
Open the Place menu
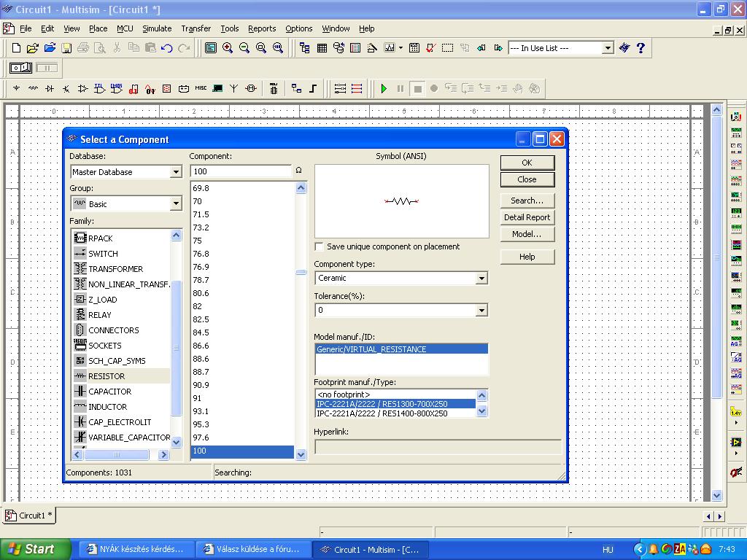coord(98,28)
